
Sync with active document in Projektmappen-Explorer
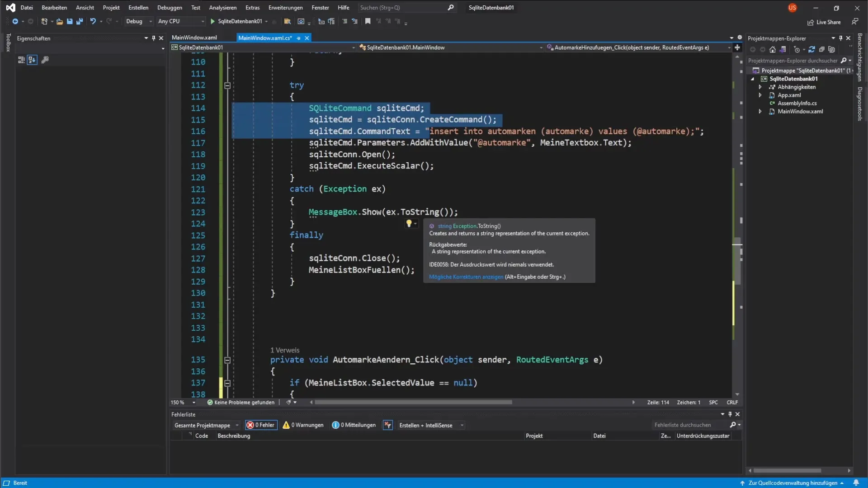[x=811, y=50]
